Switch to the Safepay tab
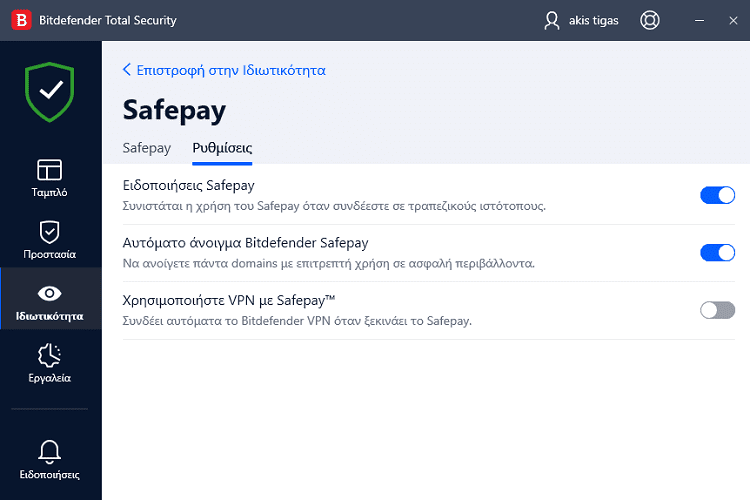The height and width of the screenshot is (500, 750). coord(146,148)
